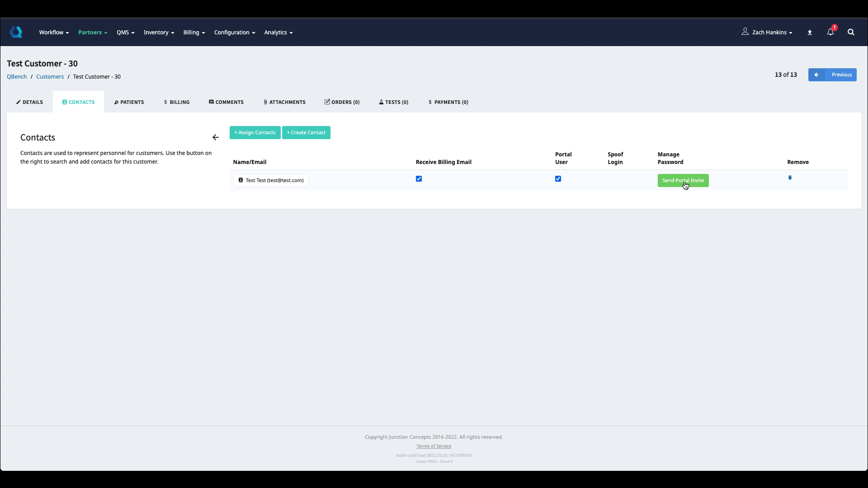868x488 pixels.
Task: Click the user profile icon
Action: point(745,32)
